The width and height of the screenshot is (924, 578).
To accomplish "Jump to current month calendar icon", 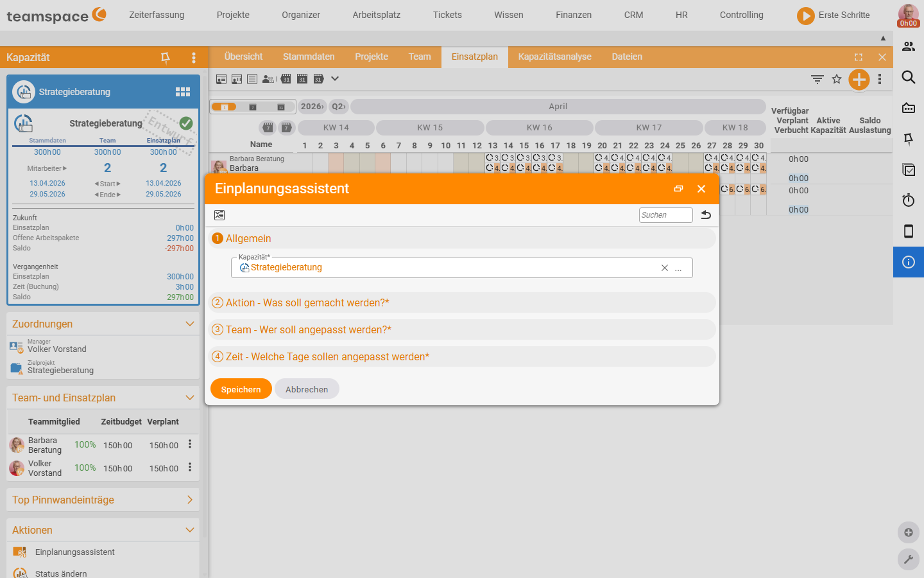I will [x=302, y=78].
